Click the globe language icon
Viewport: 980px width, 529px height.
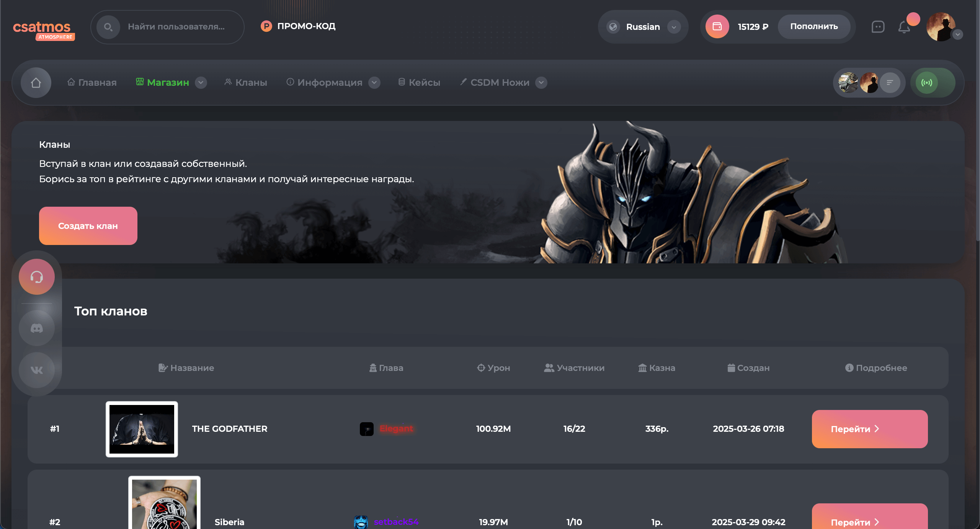click(x=613, y=27)
